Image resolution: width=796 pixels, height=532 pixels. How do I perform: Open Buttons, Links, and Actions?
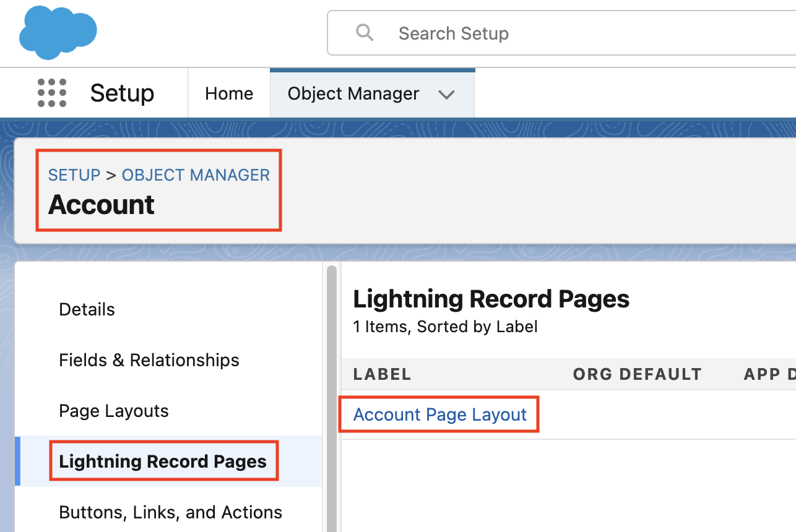click(x=170, y=512)
